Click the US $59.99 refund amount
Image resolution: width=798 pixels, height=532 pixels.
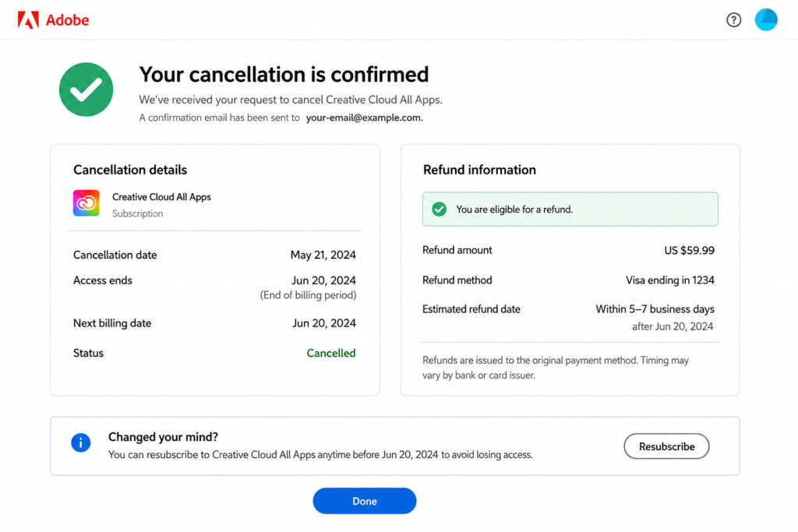coord(689,250)
